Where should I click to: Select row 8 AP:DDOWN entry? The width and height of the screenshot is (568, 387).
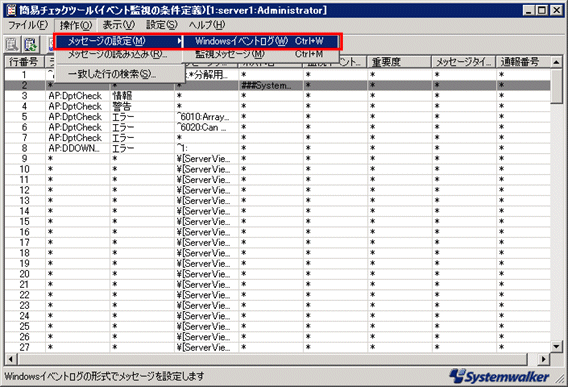(x=277, y=148)
